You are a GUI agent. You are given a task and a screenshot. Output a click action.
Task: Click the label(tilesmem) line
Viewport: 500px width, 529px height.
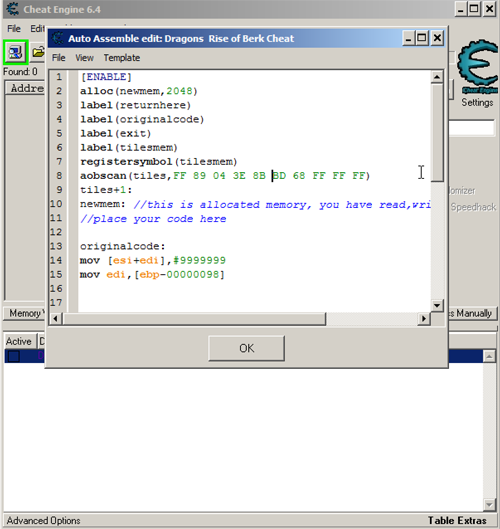click(129, 148)
